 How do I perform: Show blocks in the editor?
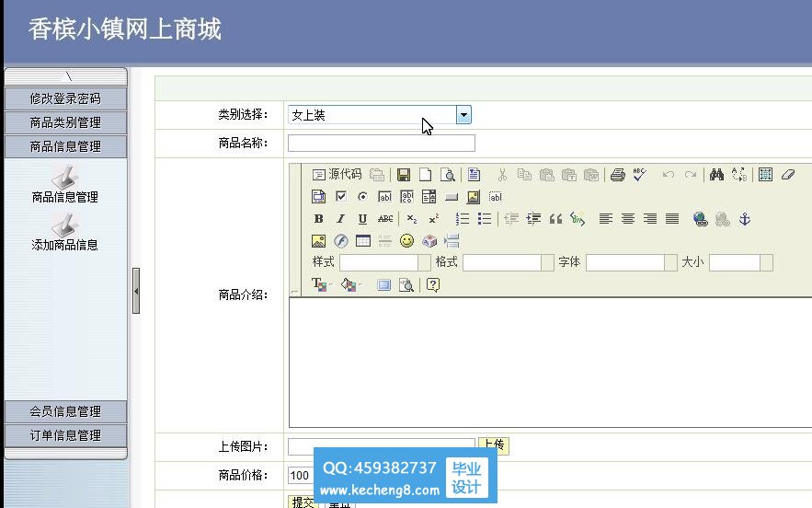[406, 285]
